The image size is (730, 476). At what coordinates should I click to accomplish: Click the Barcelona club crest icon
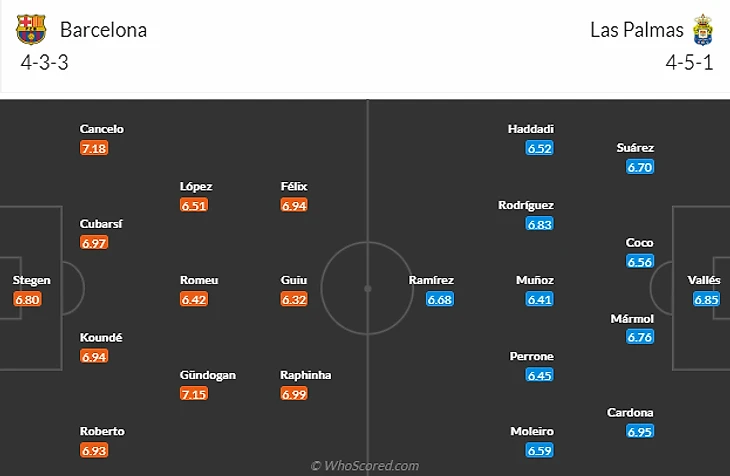(x=31, y=30)
